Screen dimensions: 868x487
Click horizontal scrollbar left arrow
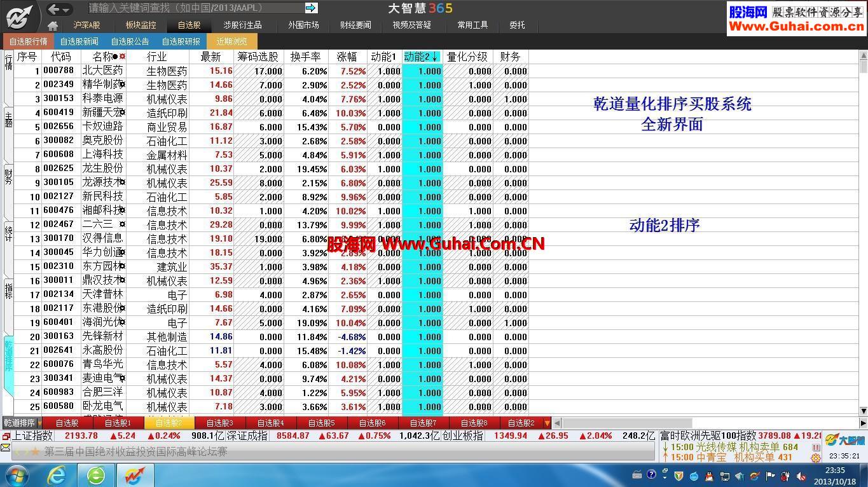click(557, 423)
